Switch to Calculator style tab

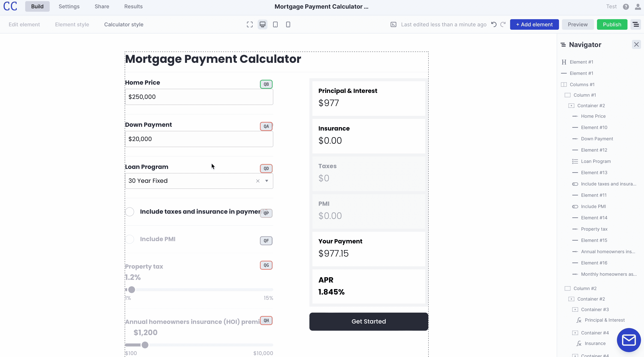coord(124,24)
